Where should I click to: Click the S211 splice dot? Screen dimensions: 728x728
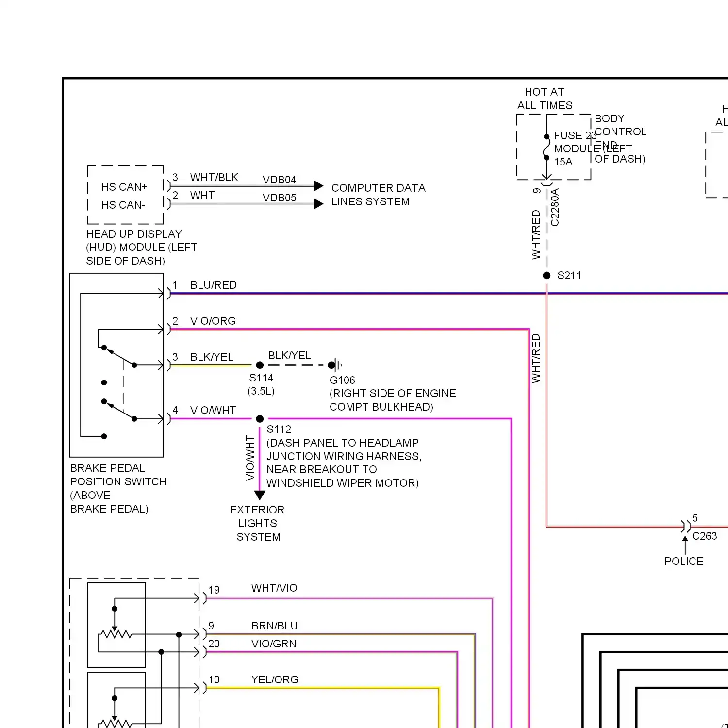point(546,275)
